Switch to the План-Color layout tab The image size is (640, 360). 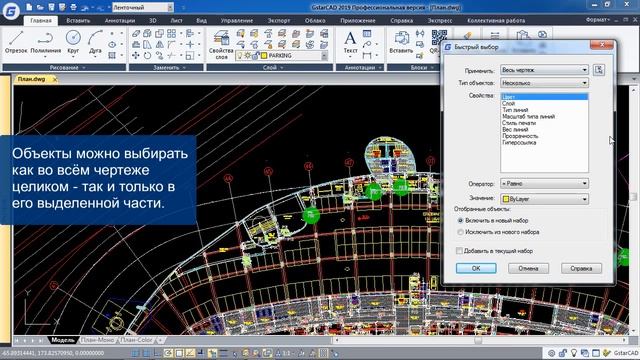pos(136,340)
